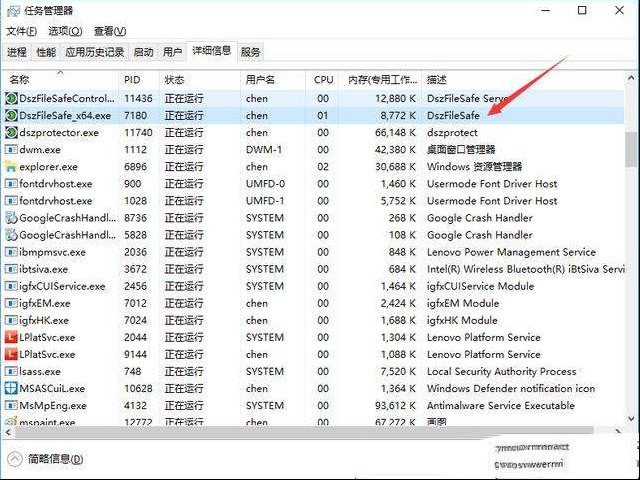Click the igfxCUIService.exe process icon
This screenshot has height=480, width=640.
(x=11, y=286)
